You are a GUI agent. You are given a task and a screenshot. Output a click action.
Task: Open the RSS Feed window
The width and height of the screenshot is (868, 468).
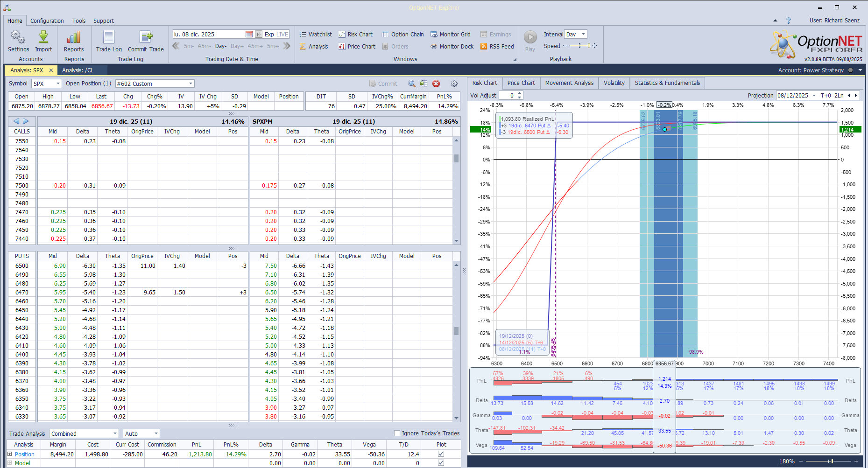[x=497, y=46]
